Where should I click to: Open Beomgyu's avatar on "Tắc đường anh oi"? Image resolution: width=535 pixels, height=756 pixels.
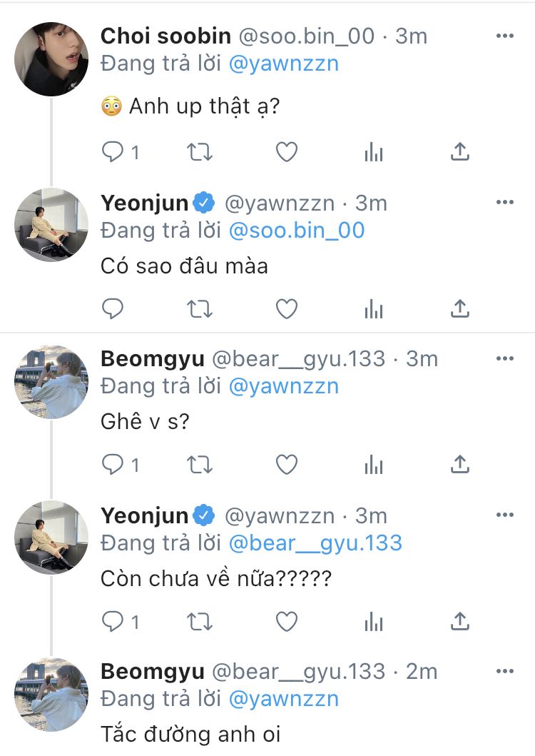click(51, 694)
